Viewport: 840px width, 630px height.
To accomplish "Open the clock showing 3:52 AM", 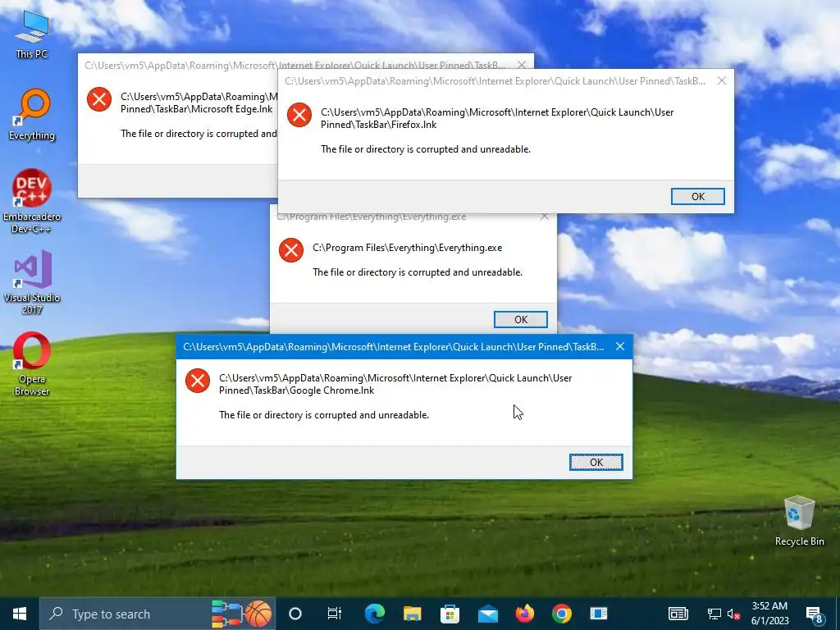I will (769, 614).
